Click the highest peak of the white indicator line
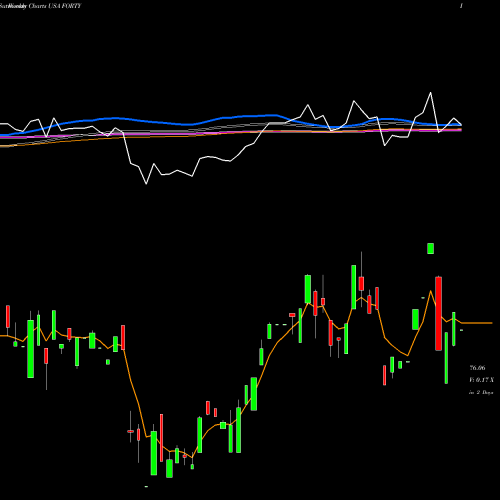This screenshot has width=500, height=500. point(431,93)
